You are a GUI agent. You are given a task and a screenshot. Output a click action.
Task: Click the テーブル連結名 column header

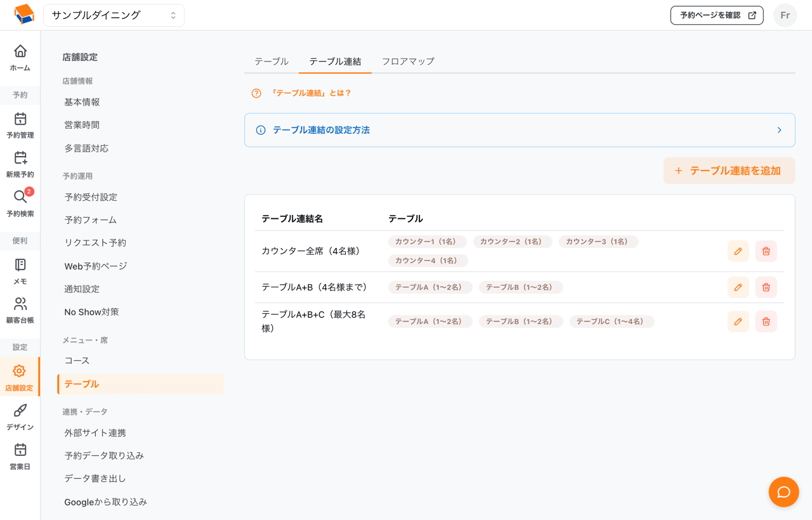292,219
